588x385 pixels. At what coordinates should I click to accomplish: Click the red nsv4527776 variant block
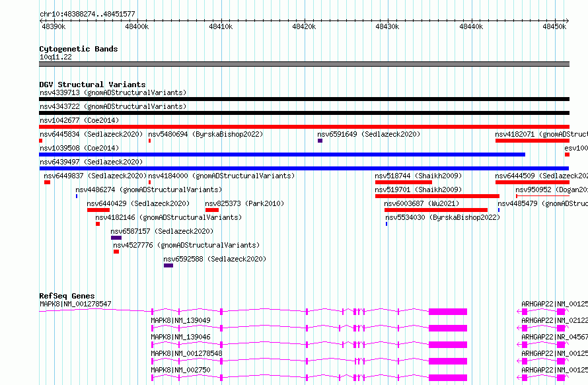tap(116, 252)
